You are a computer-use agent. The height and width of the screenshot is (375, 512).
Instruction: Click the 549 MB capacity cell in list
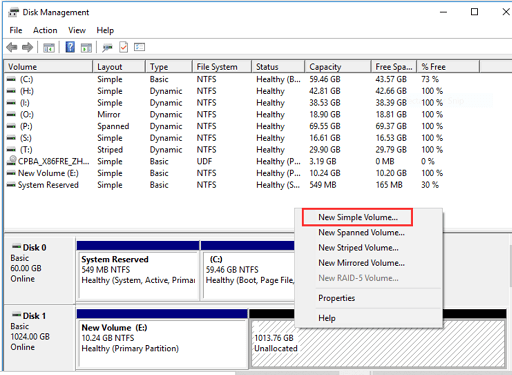323,185
